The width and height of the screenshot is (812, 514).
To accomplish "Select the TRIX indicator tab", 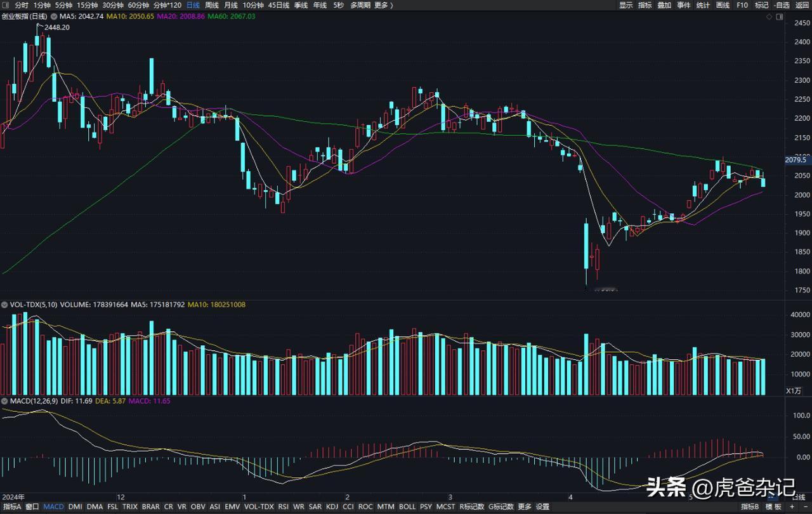I will point(130,507).
